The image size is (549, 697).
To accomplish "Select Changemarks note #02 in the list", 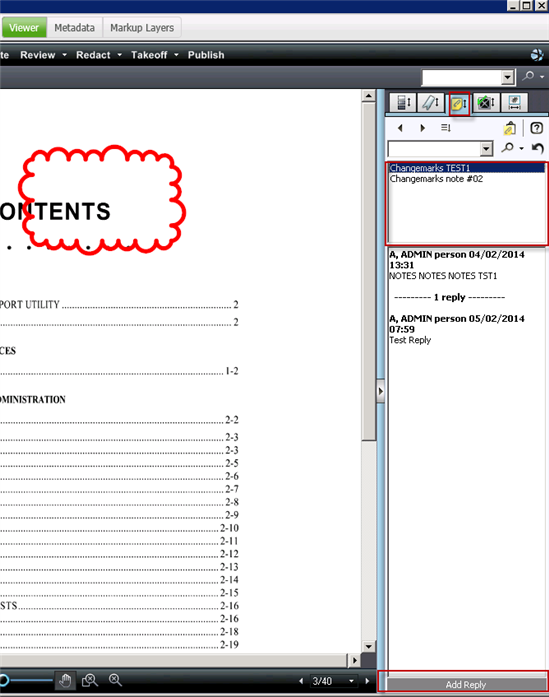I will [436, 179].
